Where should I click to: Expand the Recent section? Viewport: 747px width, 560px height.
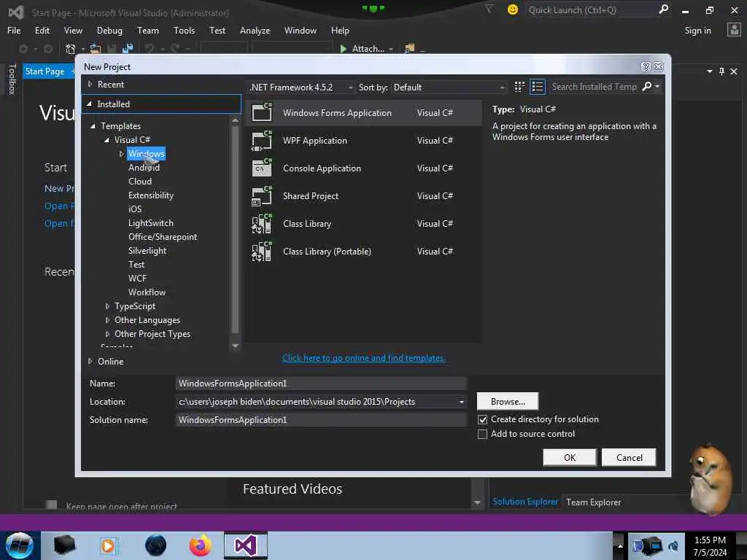coord(90,85)
